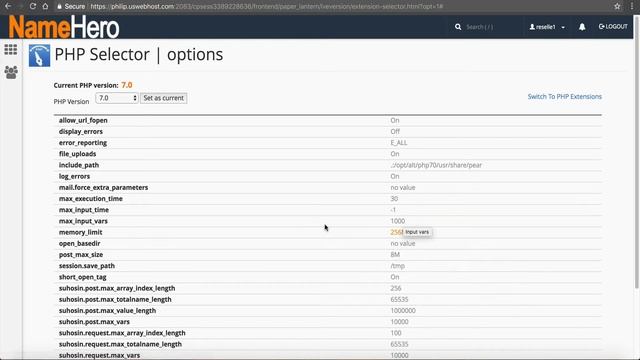Screen dimensions: 640x360
Task: Edit suhosin.post.max_vars value 10000
Action: tap(399, 322)
